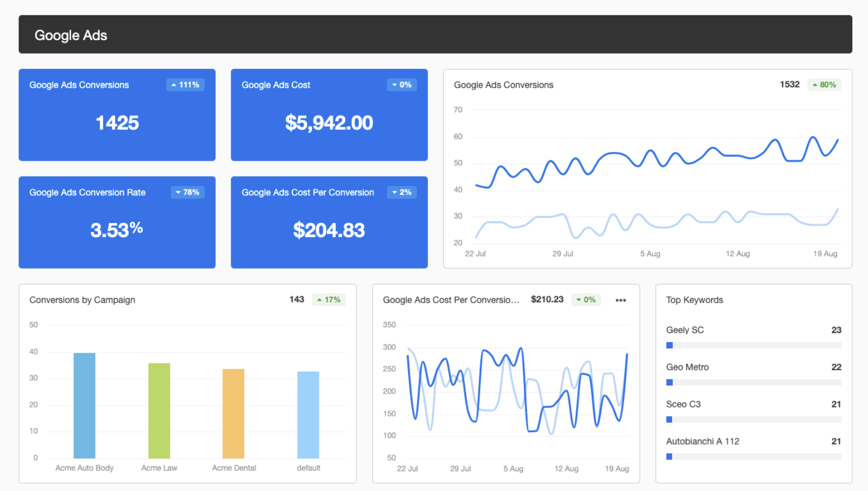Click the Geo Metro progress bar

click(753, 383)
